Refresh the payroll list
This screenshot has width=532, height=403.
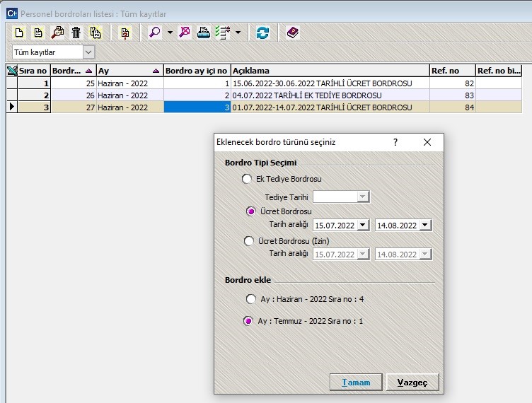click(x=262, y=33)
